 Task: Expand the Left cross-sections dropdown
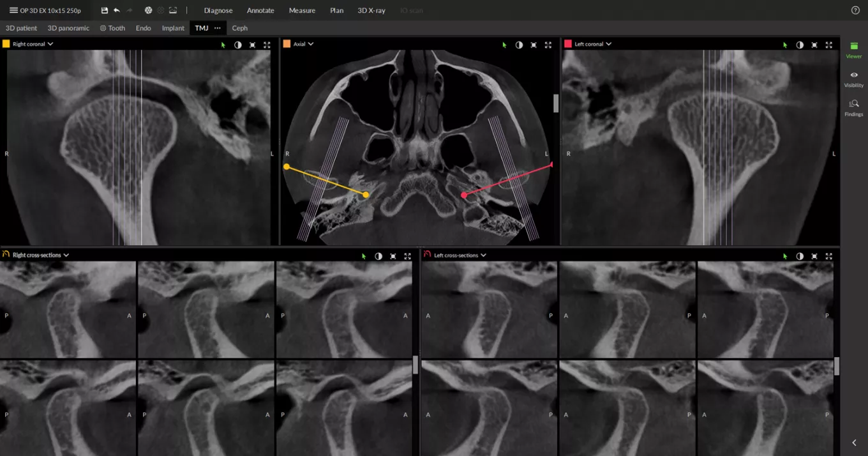pos(483,255)
